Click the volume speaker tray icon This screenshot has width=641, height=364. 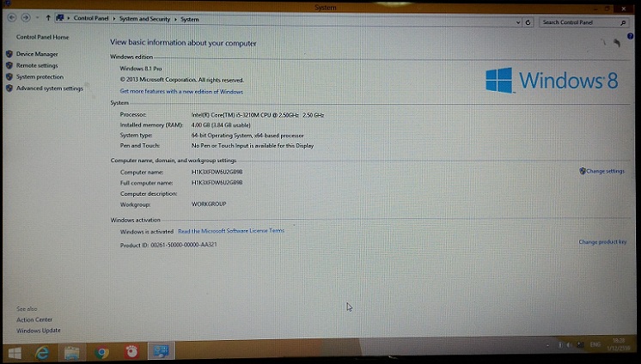click(569, 345)
